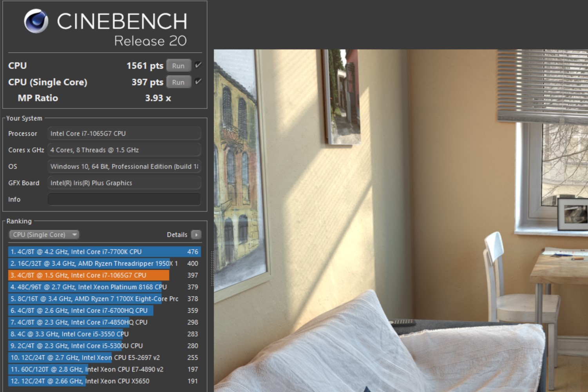Select ranking row Intel Xeon CPU X5650
588x392 pixels.
click(x=105, y=381)
